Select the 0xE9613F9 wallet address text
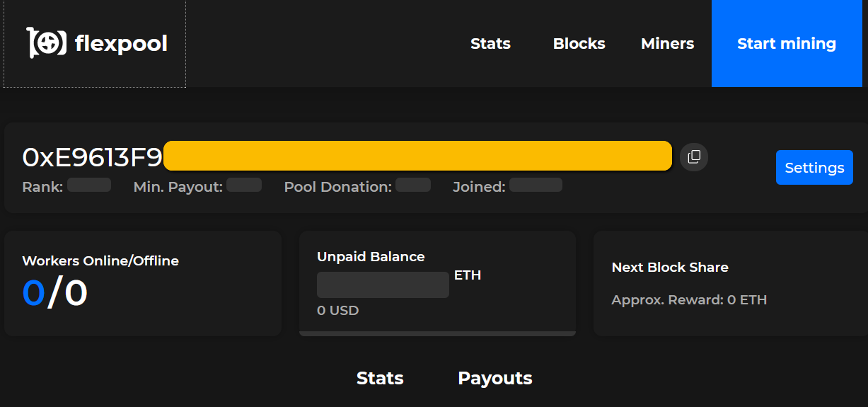This screenshot has width=868, height=407. click(92, 157)
